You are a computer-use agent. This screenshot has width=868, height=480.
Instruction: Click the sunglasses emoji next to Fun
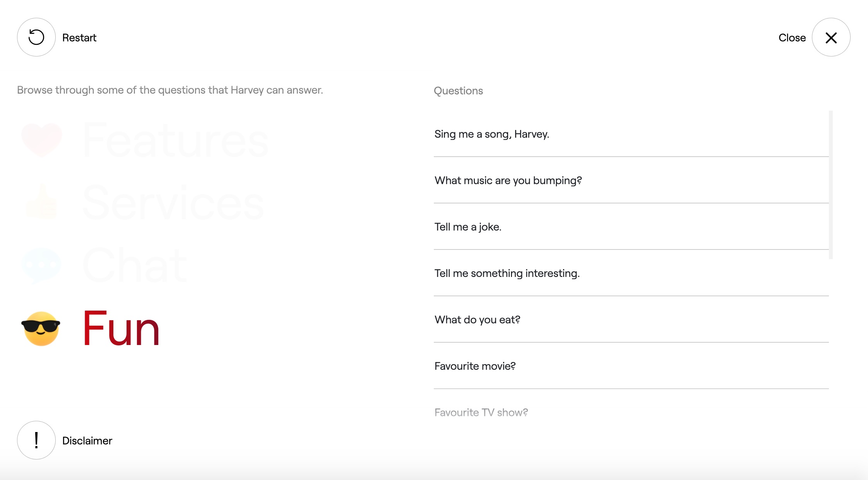[x=41, y=328]
